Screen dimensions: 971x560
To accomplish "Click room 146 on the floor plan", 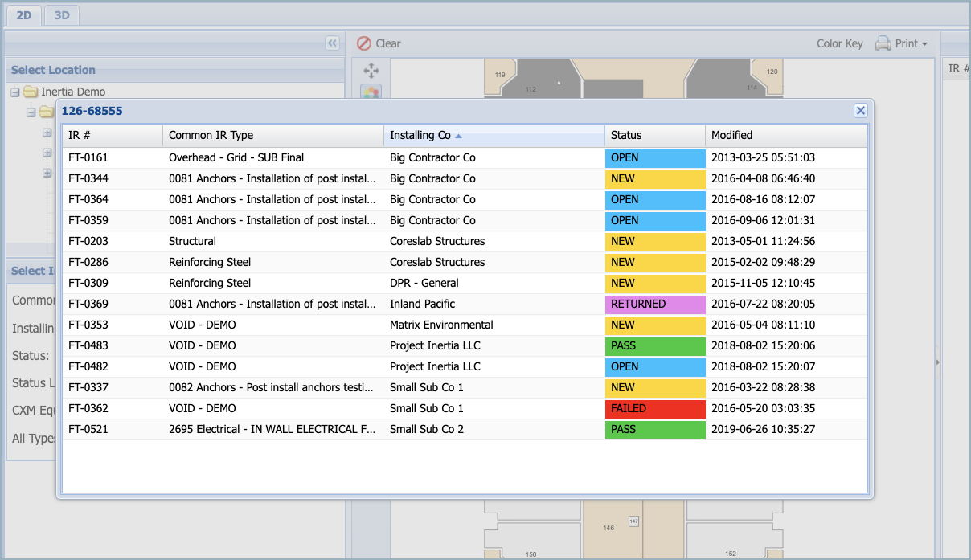I will pos(608,528).
